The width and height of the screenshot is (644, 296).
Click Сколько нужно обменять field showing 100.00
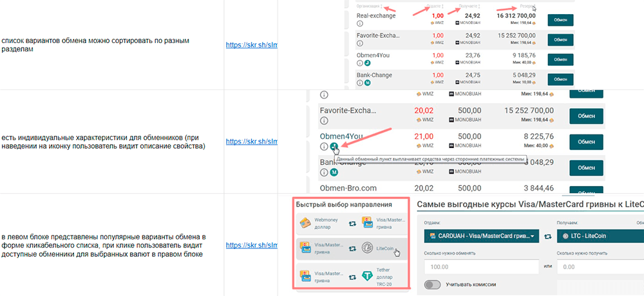pyautogui.click(x=481, y=267)
